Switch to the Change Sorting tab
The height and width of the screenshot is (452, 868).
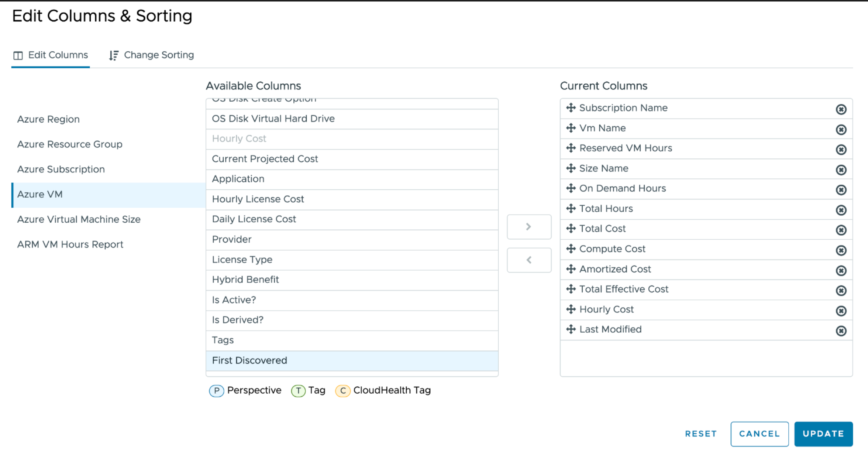(x=152, y=55)
